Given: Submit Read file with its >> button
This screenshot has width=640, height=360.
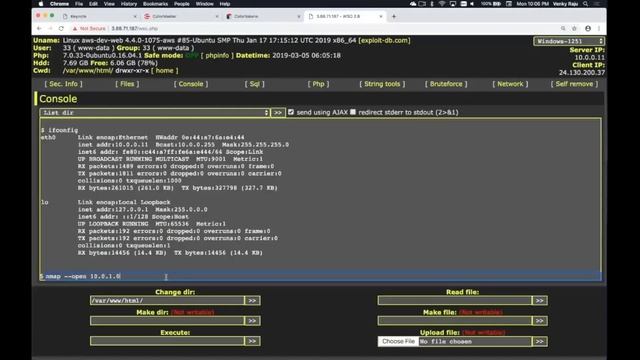Looking at the screenshot, I should (540, 300).
